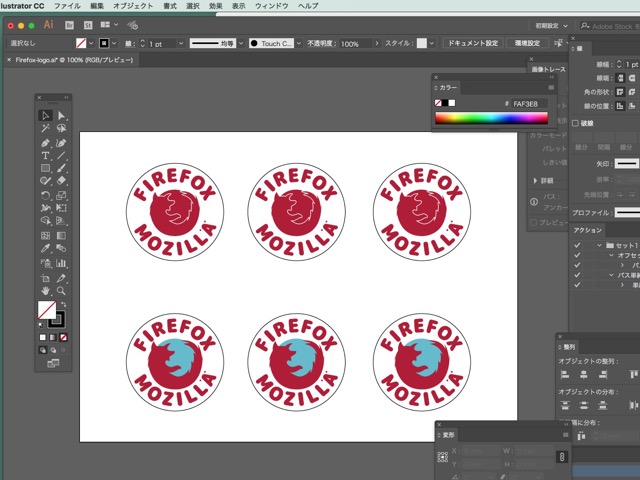Switch to the アクション panel tab

click(x=587, y=231)
